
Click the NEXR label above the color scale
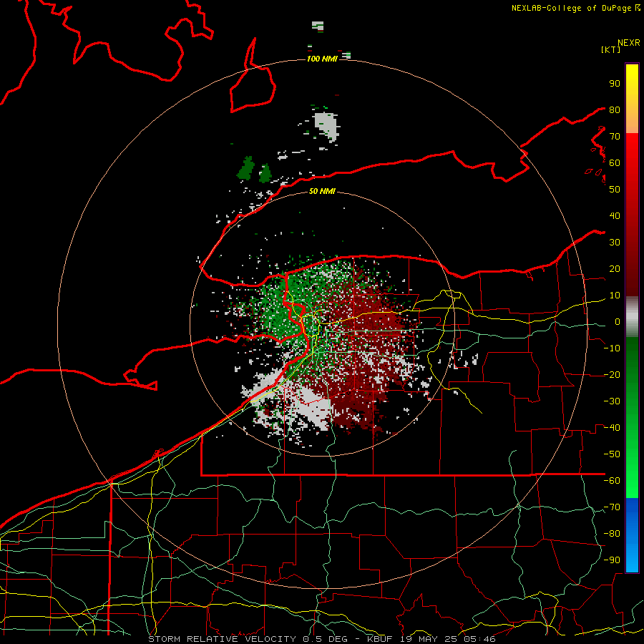coord(629,43)
